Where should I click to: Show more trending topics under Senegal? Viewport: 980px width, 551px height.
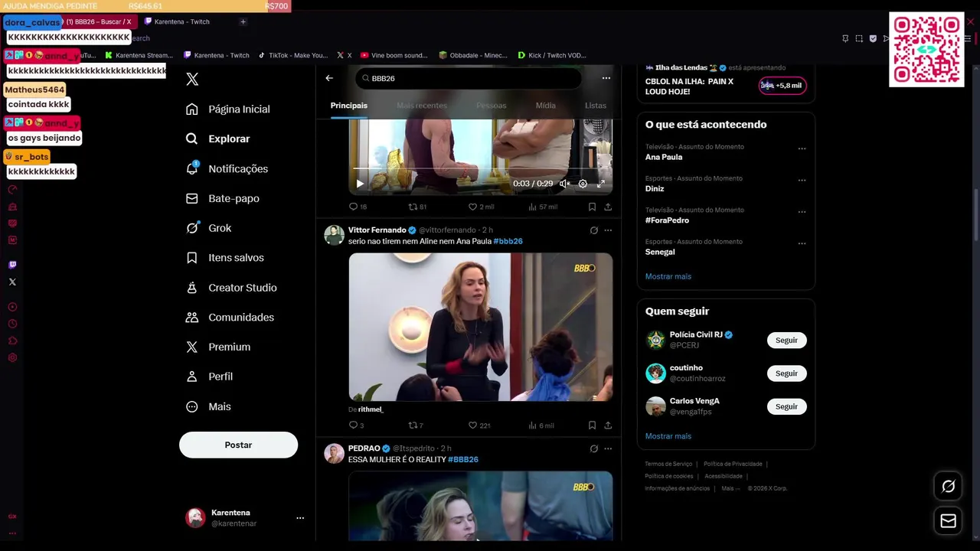click(x=668, y=276)
